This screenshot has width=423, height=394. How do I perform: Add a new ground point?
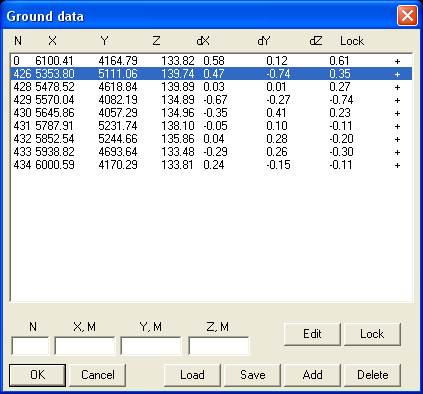pos(312,375)
